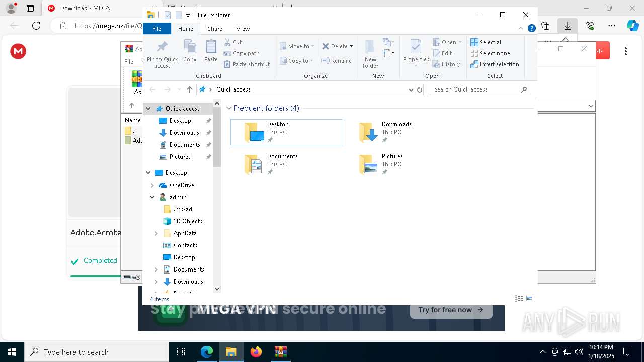Screen dimensions: 644x362
Task: Switch to the Share ribbon tab
Action: 215,29
